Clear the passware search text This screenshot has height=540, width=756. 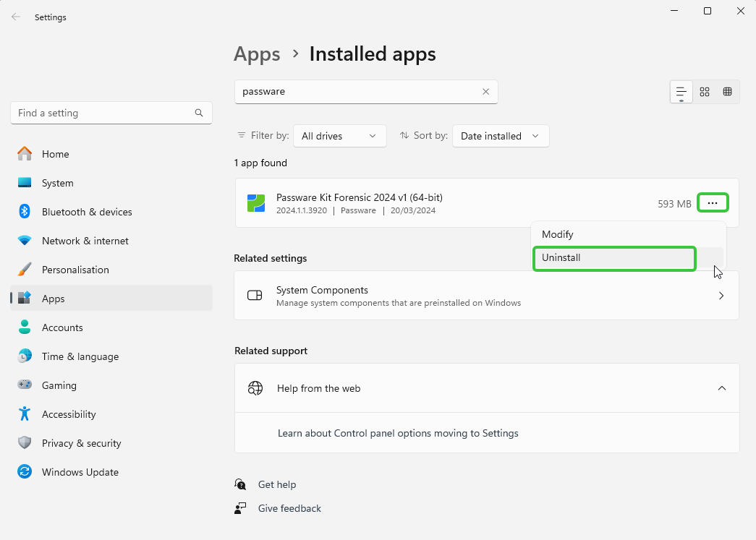pos(485,92)
